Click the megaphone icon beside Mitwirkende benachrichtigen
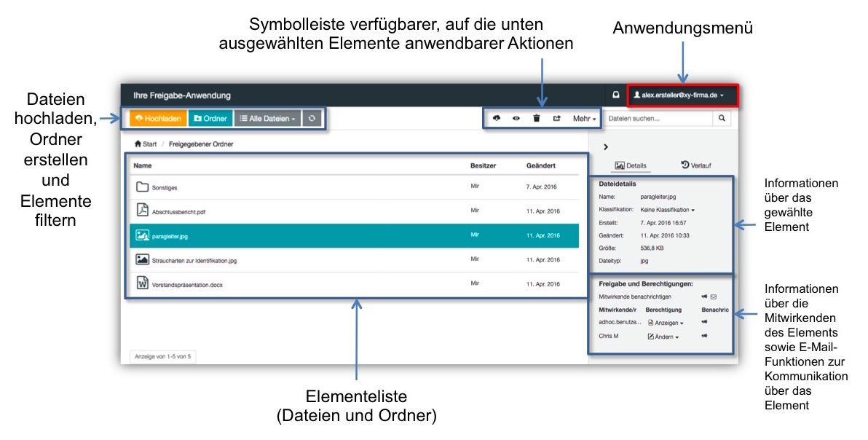This screenshot has width=868, height=440. (704, 296)
